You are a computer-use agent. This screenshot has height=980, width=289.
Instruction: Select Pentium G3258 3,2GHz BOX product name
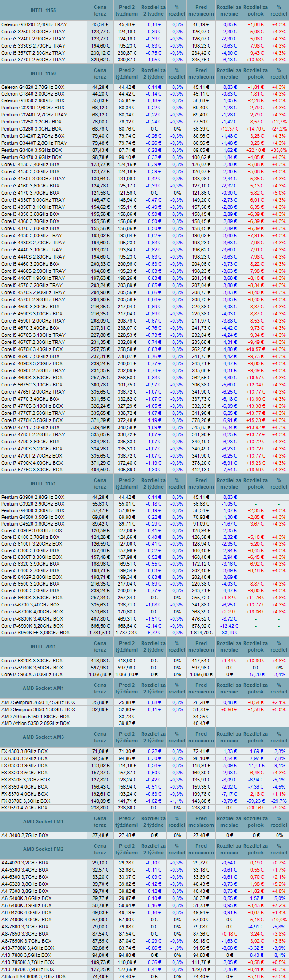32,122
